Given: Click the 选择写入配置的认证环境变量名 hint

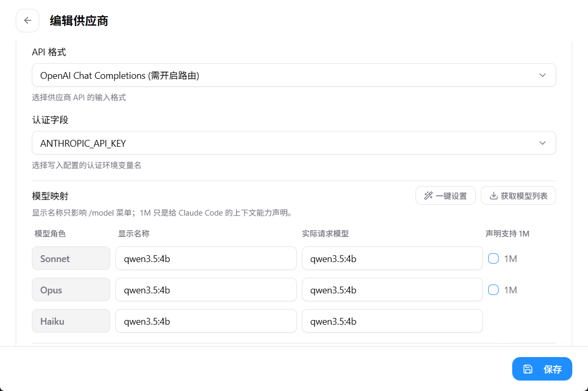Looking at the screenshot, I should [87, 165].
